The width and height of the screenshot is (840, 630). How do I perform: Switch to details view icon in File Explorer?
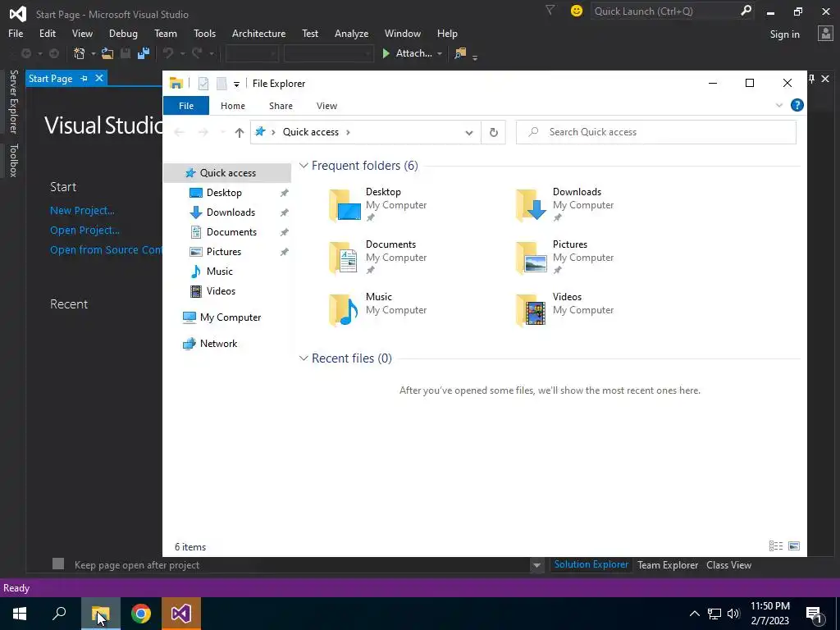(x=776, y=546)
